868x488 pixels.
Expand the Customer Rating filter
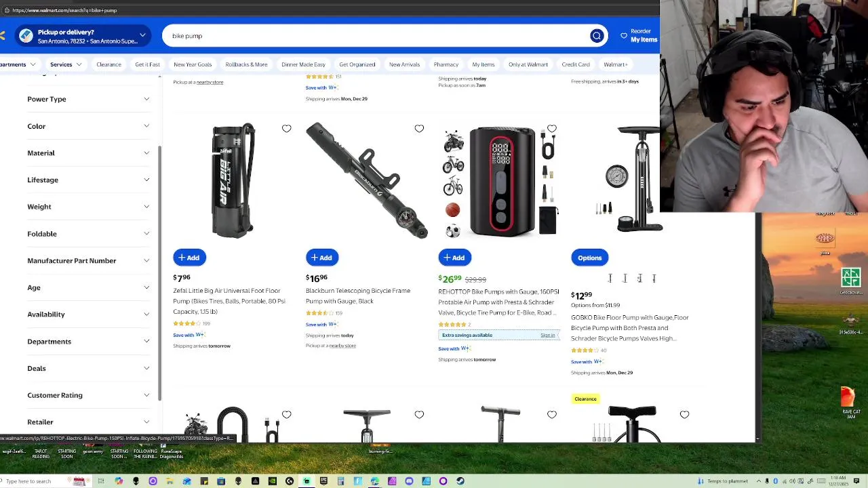pos(88,395)
